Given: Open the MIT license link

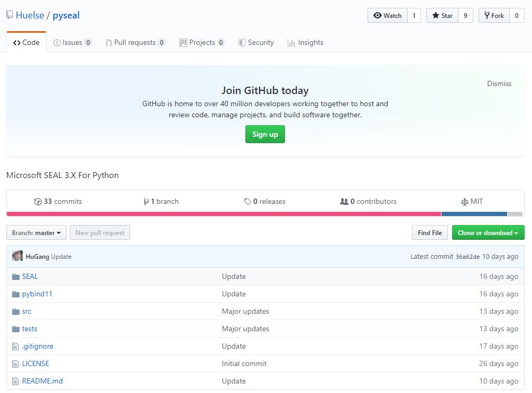Looking at the screenshot, I should (472, 201).
